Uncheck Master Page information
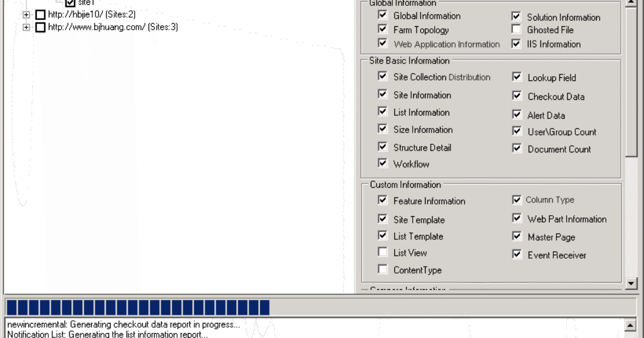The image size is (644, 338). pos(516,236)
